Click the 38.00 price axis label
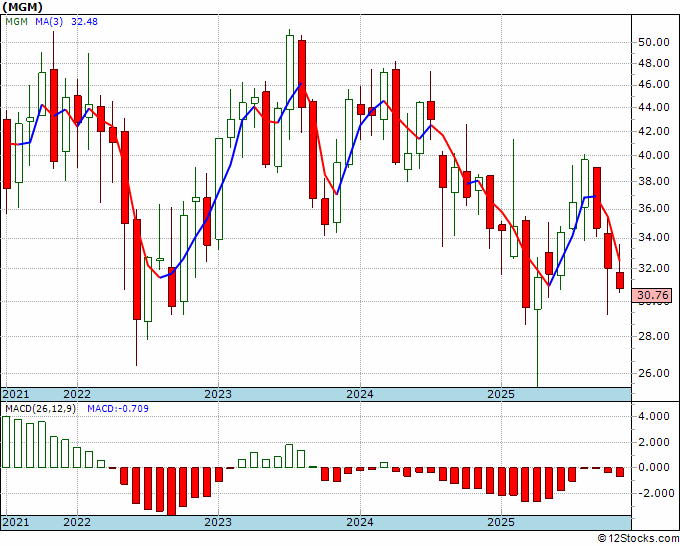 [653, 181]
